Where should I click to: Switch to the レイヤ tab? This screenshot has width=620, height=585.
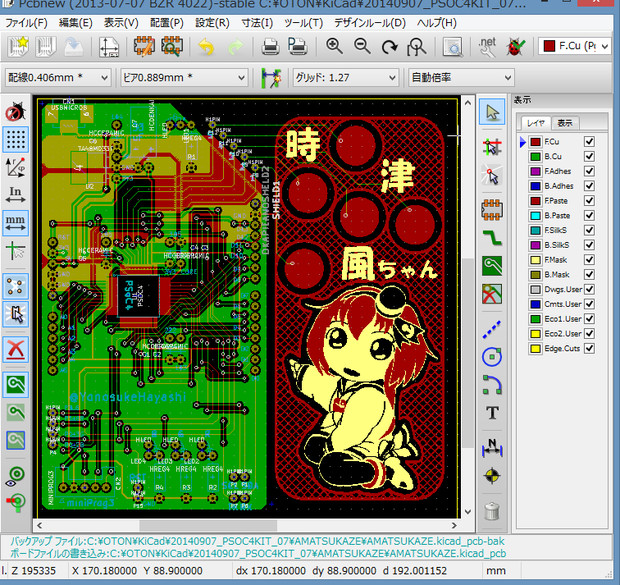click(536, 123)
